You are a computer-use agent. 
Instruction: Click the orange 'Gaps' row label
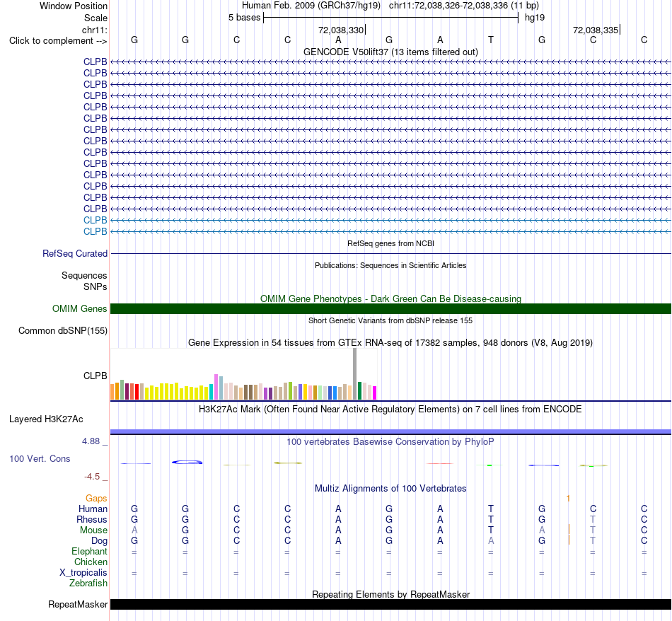pos(96,499)
